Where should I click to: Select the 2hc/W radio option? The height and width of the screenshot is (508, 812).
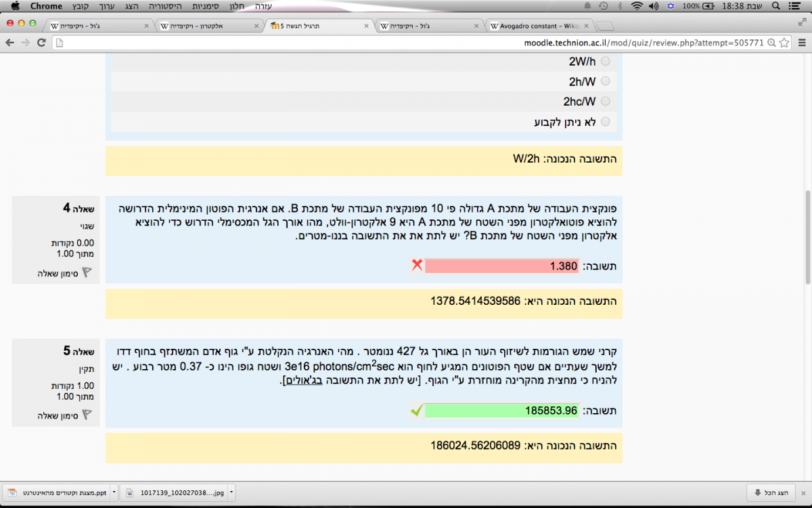tap(605, 102)
